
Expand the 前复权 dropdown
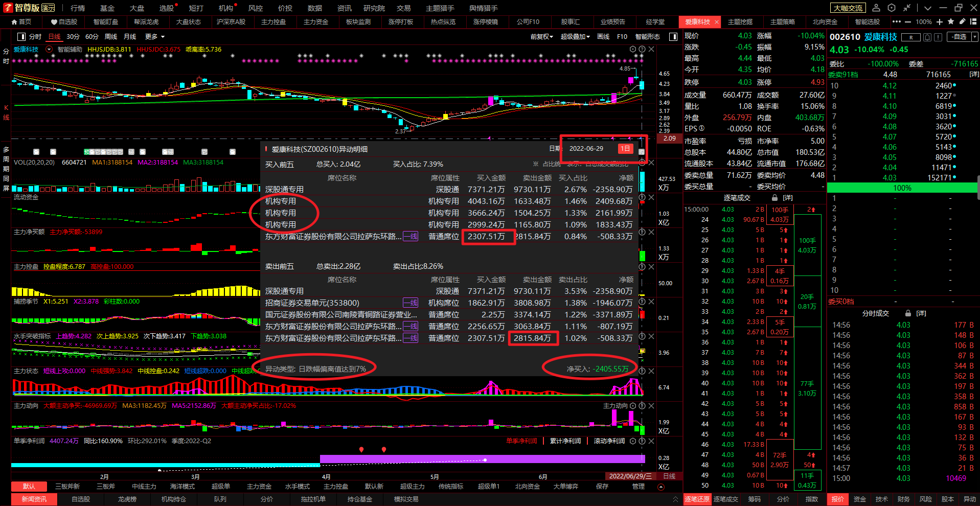pos(541,37)
